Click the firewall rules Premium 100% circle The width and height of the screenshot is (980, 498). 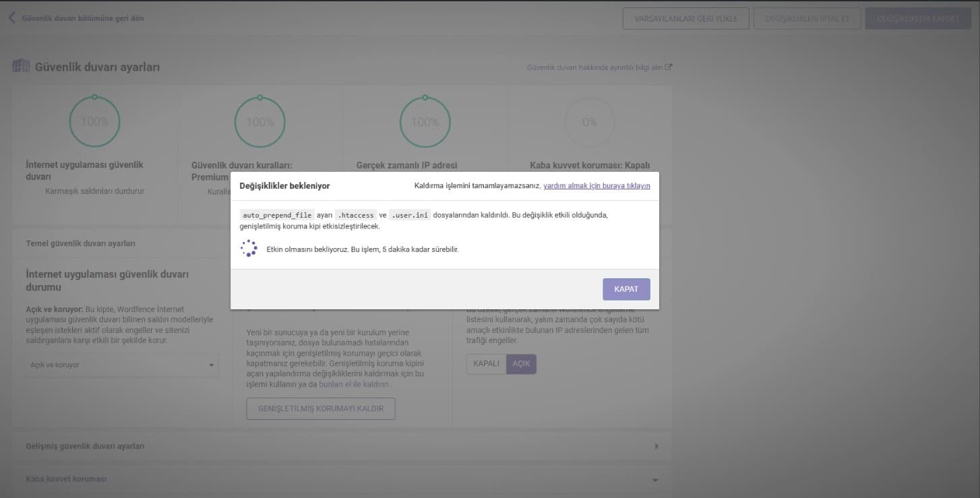(x=259, y=122)
